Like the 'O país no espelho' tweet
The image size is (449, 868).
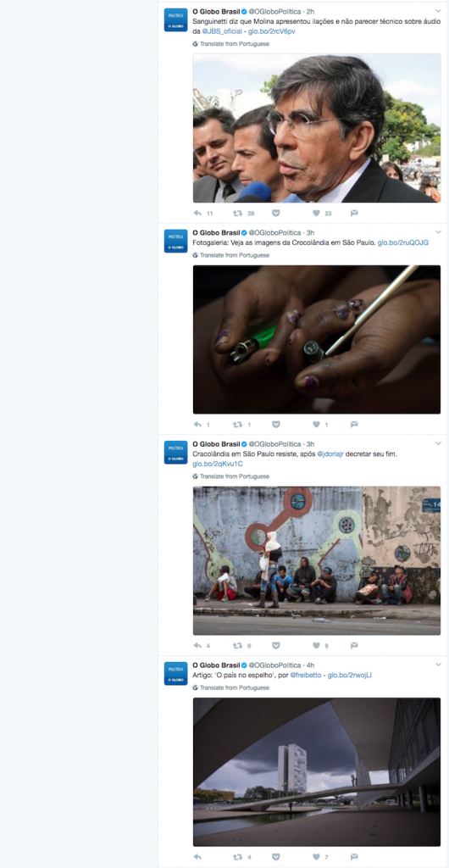(x=316, y=857)
